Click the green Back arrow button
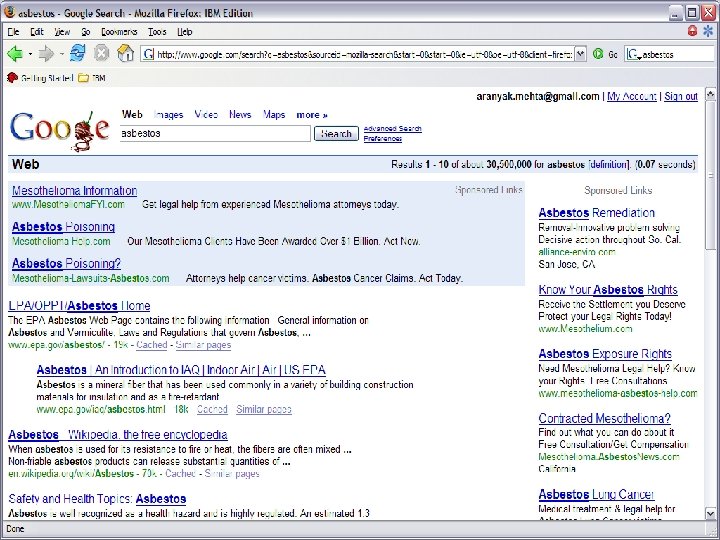The height and width of the screenshot is (540, 720). [15, 54]
